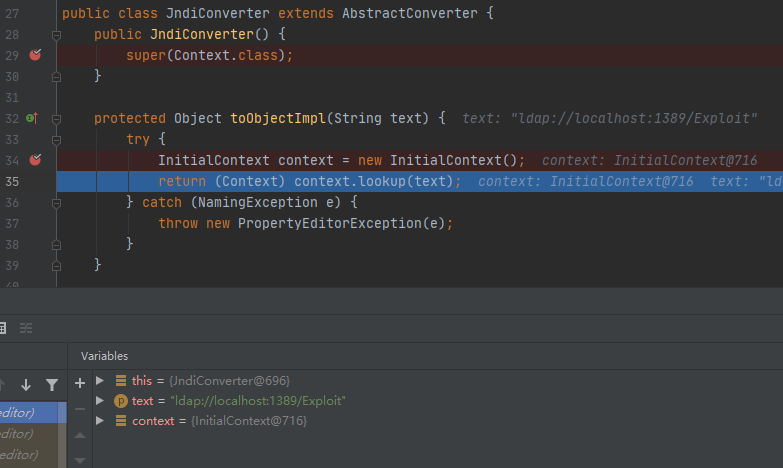Click the New Watch plus icon
The image size is (783, 468).
80,382
